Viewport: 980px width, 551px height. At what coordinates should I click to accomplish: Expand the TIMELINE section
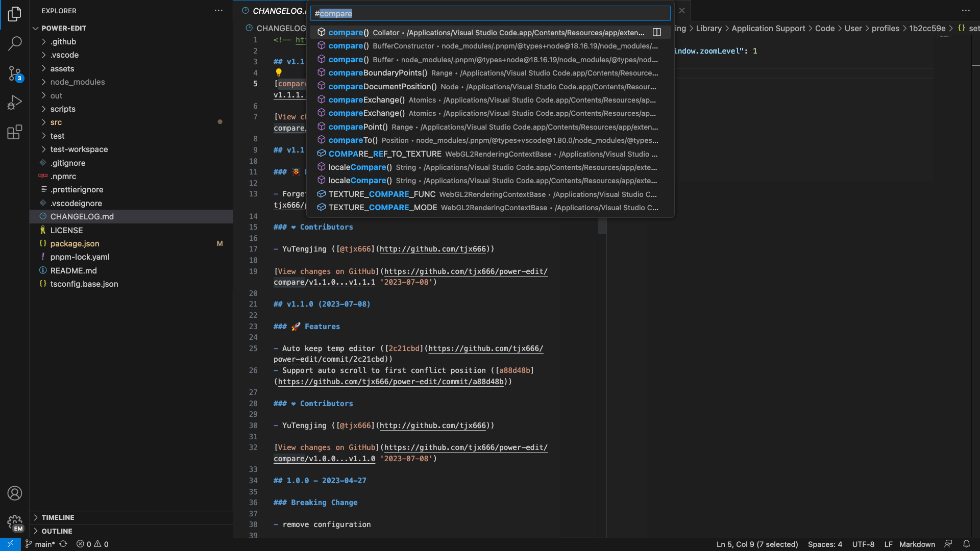pos(58,517)
